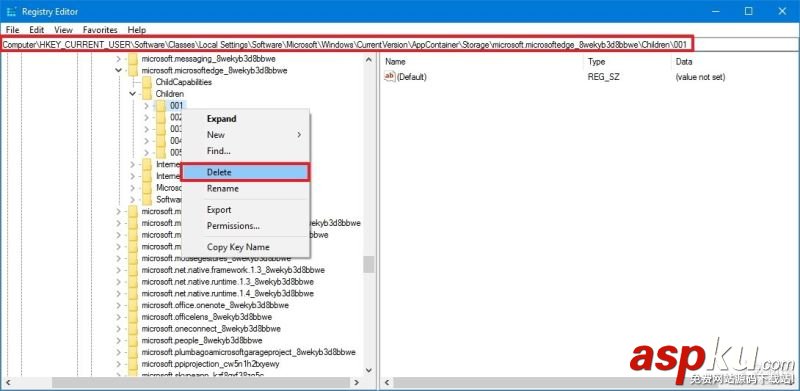Expand key 001 with its chevron
This screenshot has height=391, width=800.
pyautogui.click(x=146, y=106)
